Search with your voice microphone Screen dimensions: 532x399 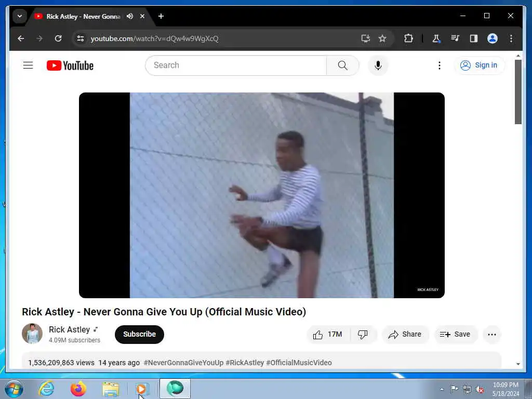click(378, 65)
